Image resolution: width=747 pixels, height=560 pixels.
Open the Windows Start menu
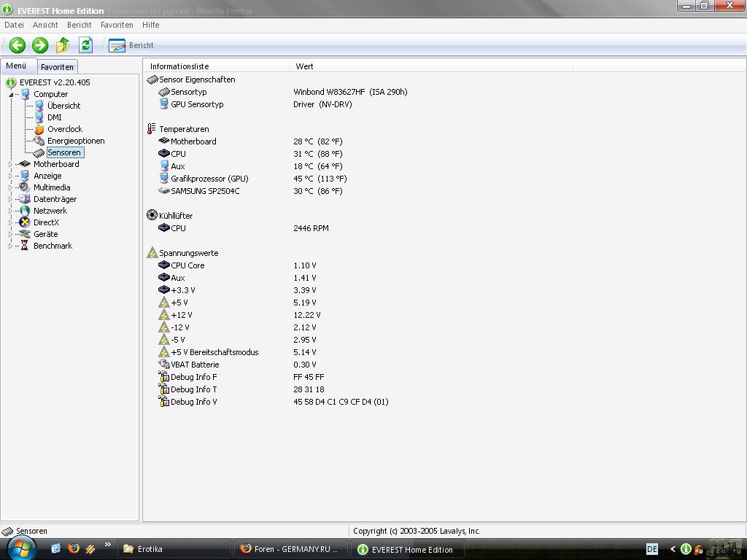(21, 549)
